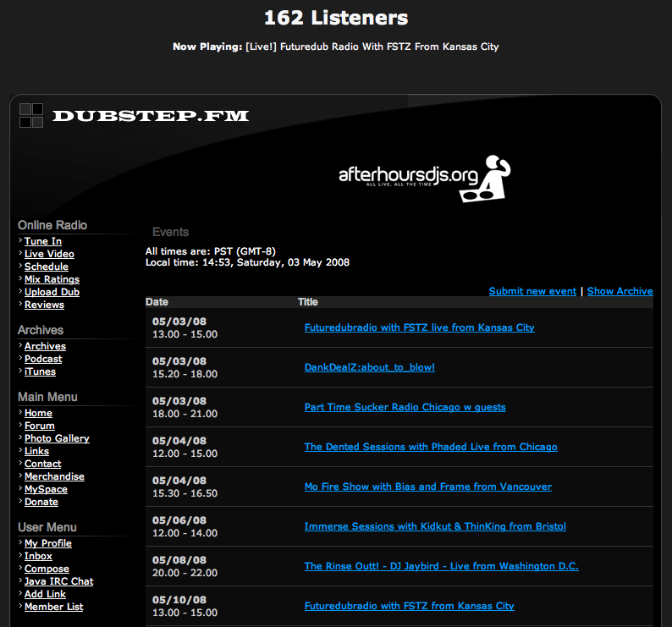Open the Merchandise page
Viewport: 672px width, 627px height.
[54, 476]
